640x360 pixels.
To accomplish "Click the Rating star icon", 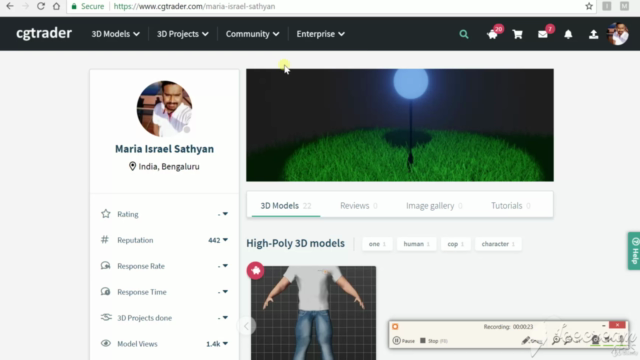I will (106, 214).
